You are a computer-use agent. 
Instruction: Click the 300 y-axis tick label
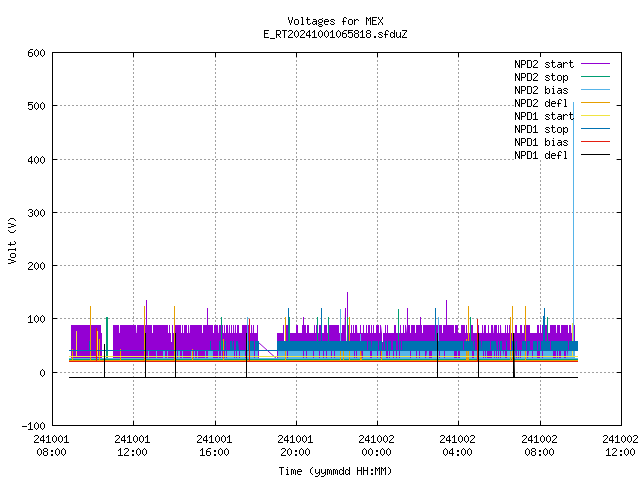pos(36,213)
